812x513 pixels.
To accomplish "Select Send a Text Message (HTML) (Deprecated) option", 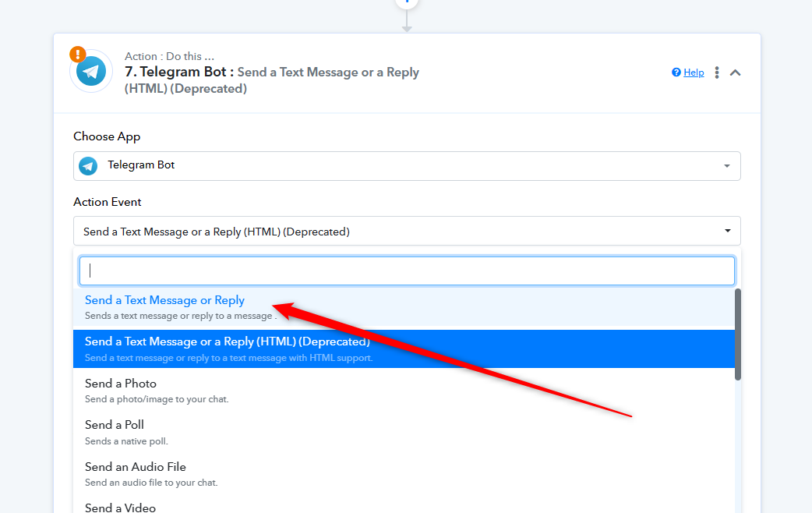I will [404, 348].
